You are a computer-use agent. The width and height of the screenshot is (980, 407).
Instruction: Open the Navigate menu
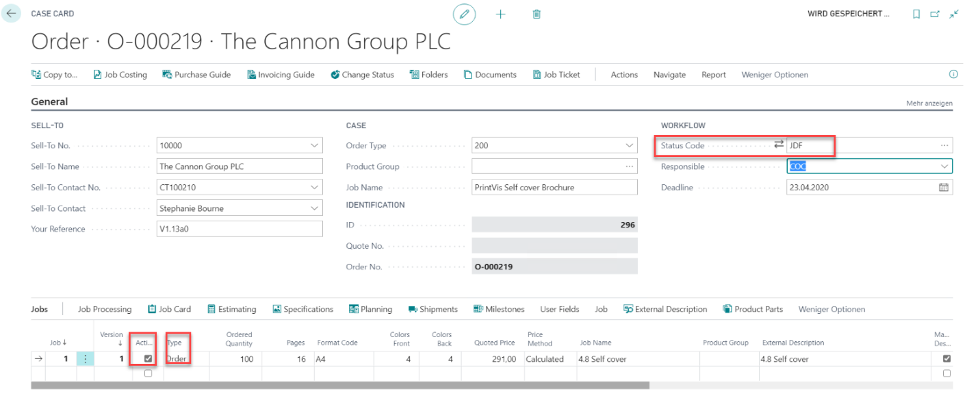(669, 75)
